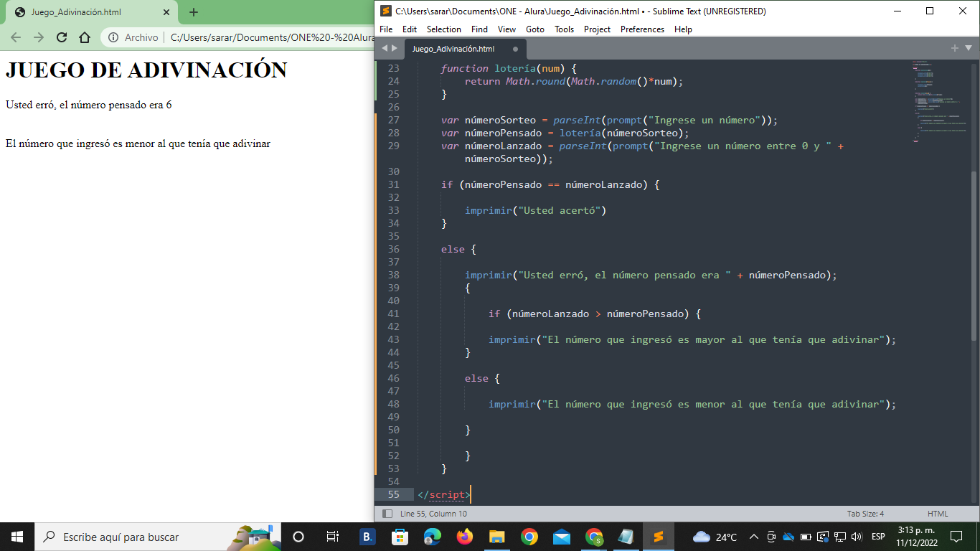
Task: Click the word lotería in the function definition
Action: [x=515, y=68]
